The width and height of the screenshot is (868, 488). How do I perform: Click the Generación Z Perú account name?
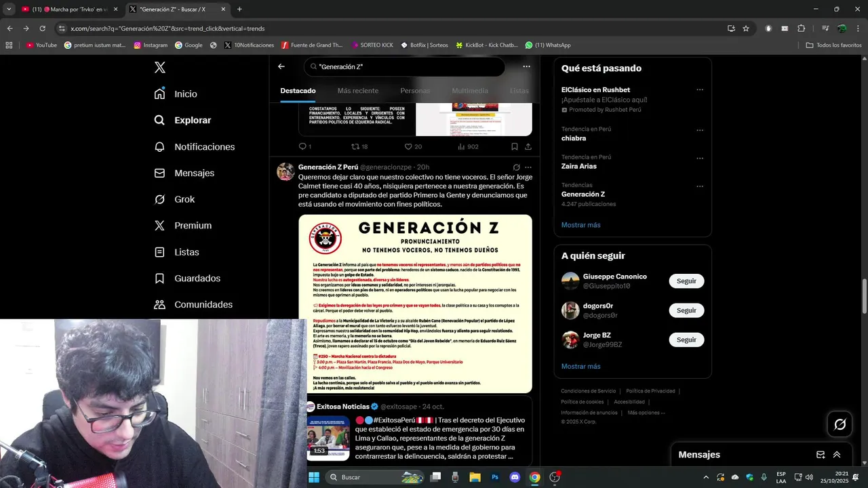coord(328,167)
